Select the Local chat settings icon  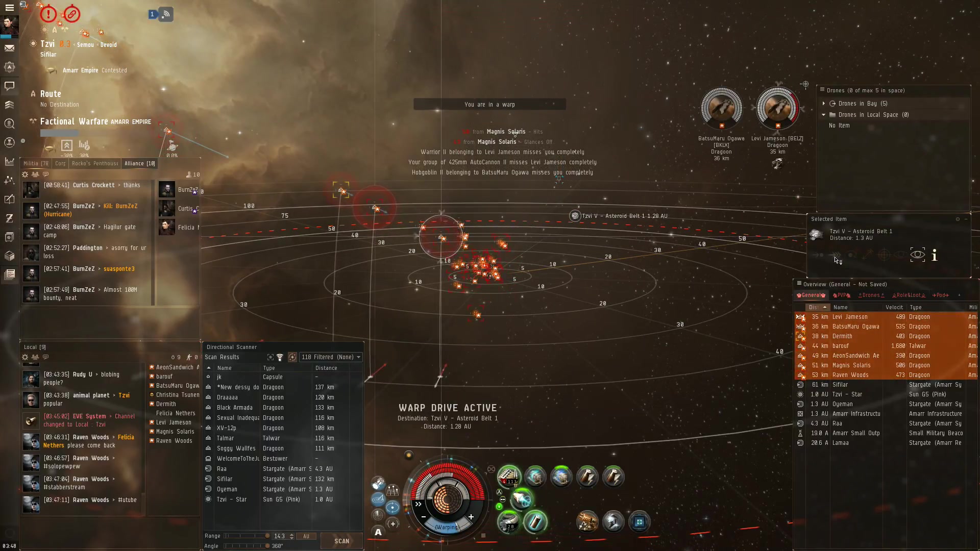pyautogui.click(x=25, y=358)
